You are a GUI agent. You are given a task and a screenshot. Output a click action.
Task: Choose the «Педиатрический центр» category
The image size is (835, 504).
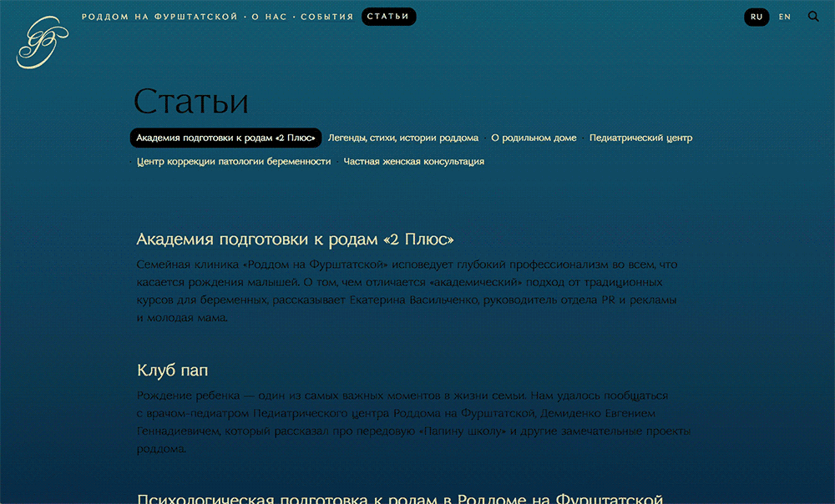pos(640,138)
